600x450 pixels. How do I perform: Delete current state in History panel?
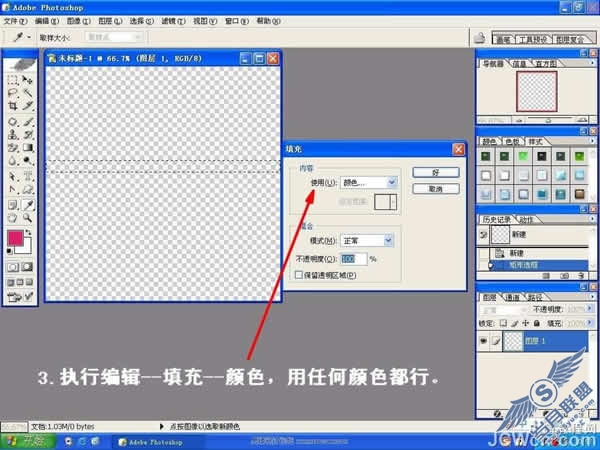tap(581, 276)
